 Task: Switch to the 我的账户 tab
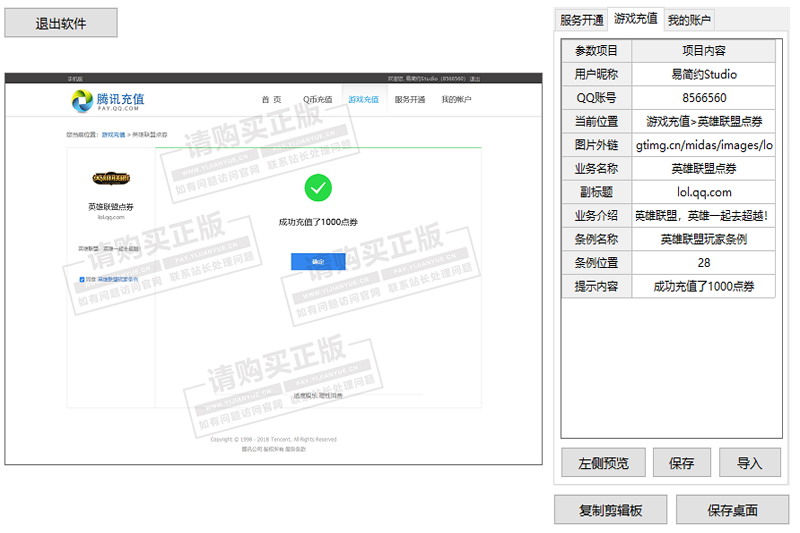click(690, 20)
